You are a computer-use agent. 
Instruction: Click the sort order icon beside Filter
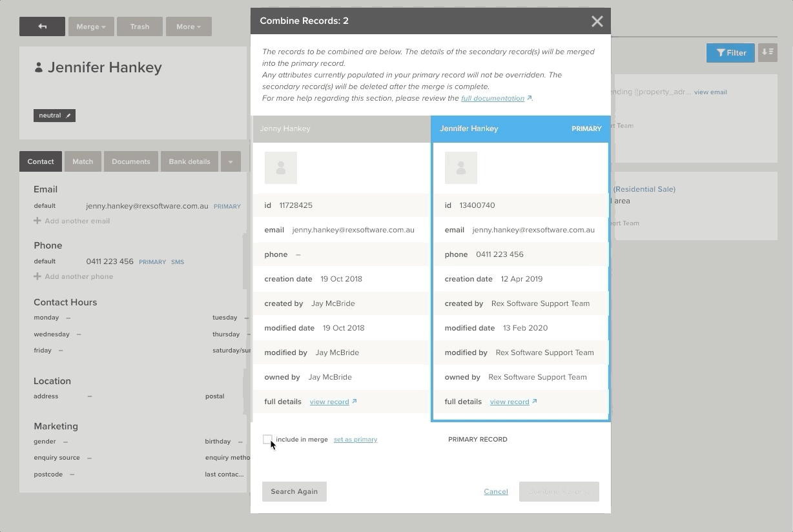point(767,53)
